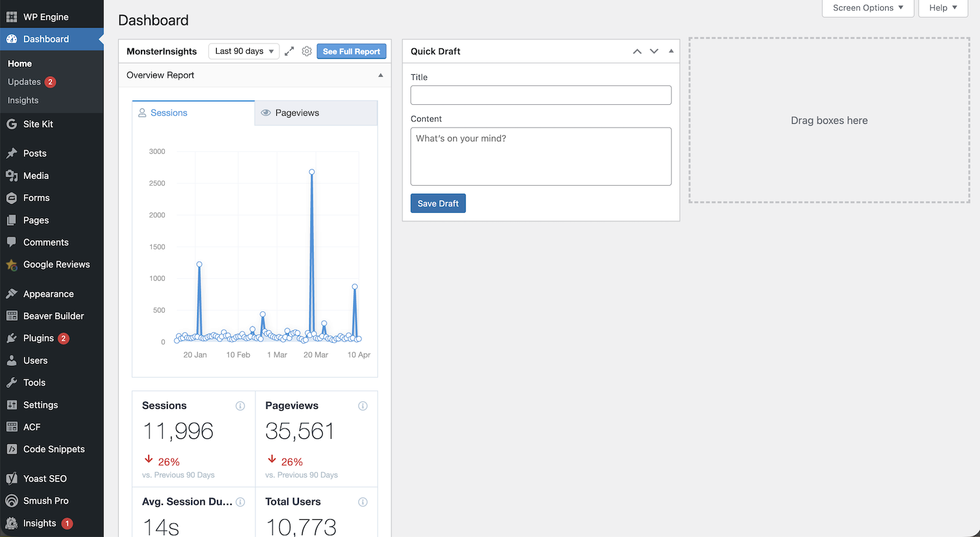
Task: Collapse the Overview Report section
Action: 380,75
